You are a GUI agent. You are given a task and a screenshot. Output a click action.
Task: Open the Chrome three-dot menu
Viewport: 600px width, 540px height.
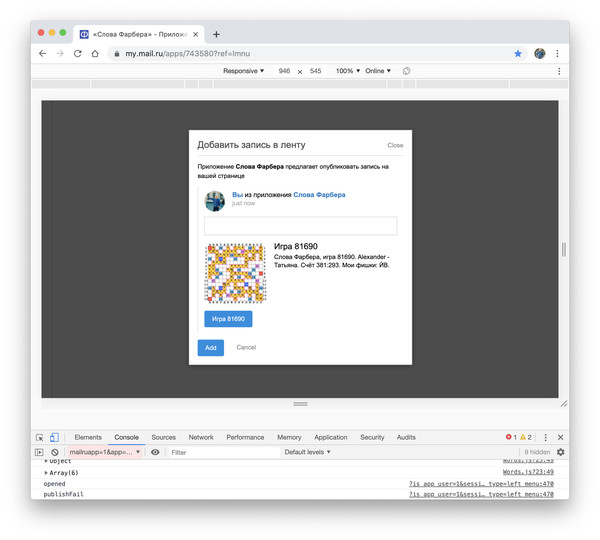click(x=557, y=54)
